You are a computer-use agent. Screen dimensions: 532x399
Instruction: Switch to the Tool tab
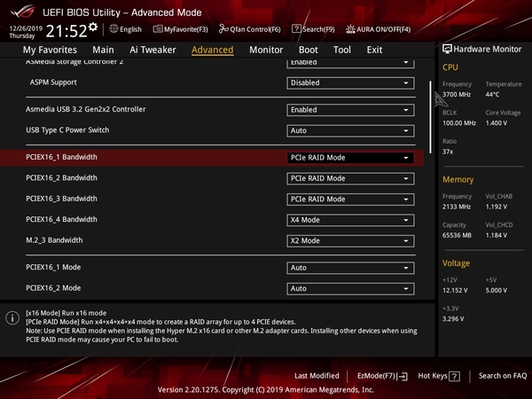pyautogui.click(x=342, y=50)
